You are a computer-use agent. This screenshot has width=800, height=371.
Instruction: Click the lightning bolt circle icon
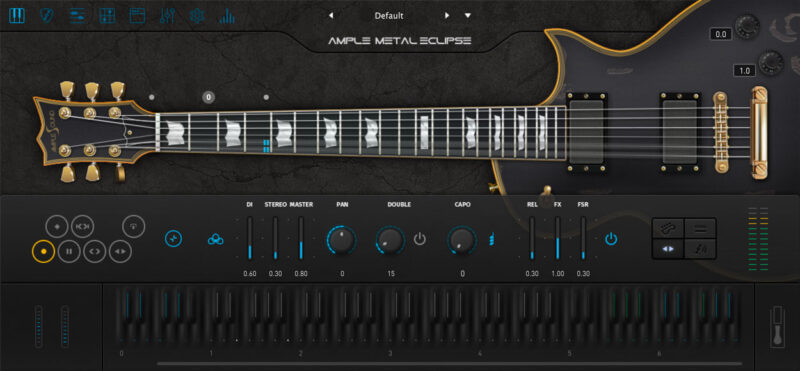pos(173,238)
